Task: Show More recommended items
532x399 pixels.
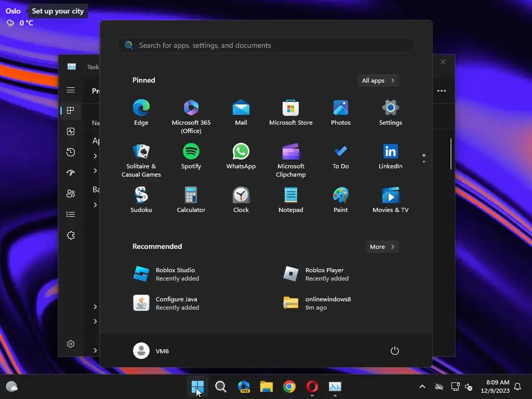Action: pos(382,247)
